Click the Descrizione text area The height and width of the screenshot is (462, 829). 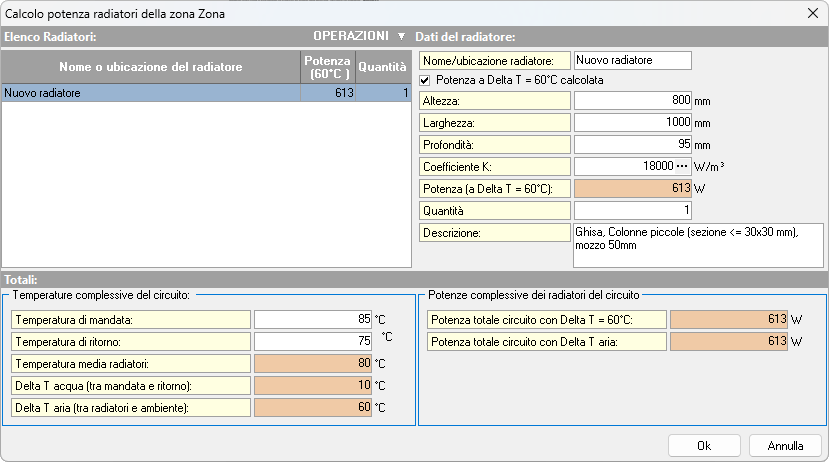[697, 244]
